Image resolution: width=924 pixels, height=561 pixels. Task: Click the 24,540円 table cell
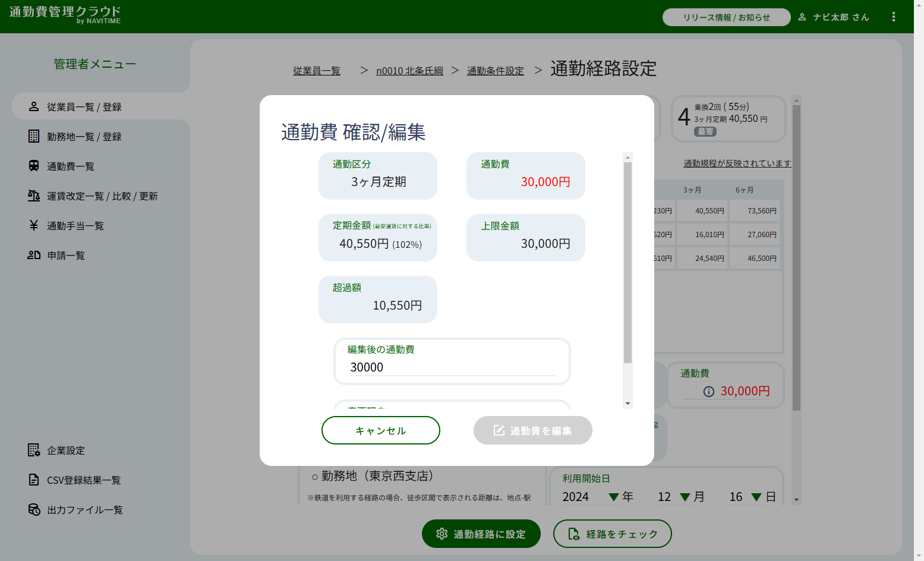click(703, 259)
